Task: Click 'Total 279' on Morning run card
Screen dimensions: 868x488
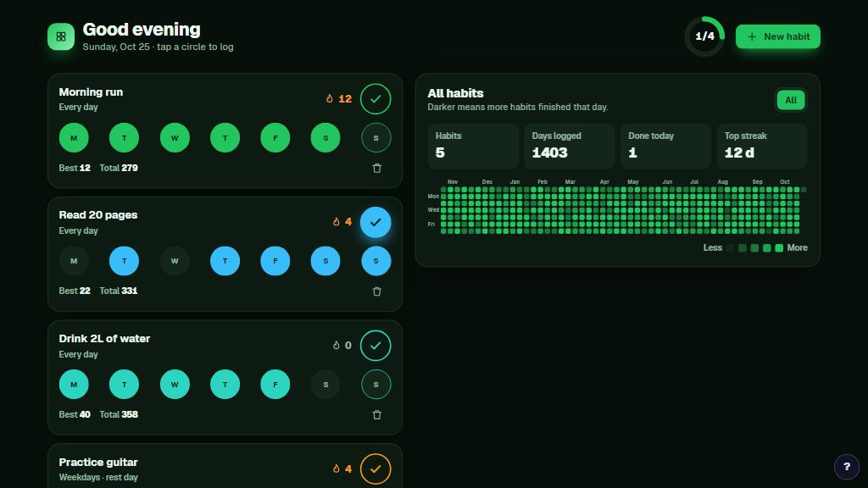Action: point(119,168)
